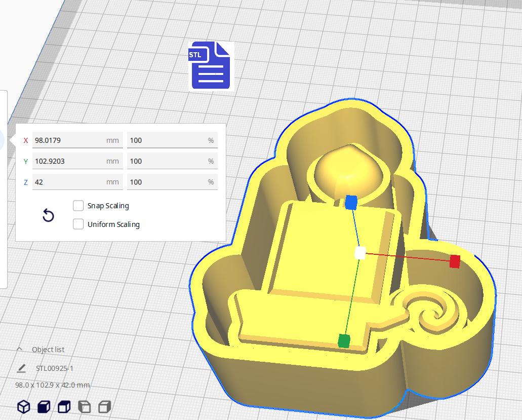Click the X dimension field showing 98.0179
The height and width of the screenshot is (420, 522).
(76, 140)
